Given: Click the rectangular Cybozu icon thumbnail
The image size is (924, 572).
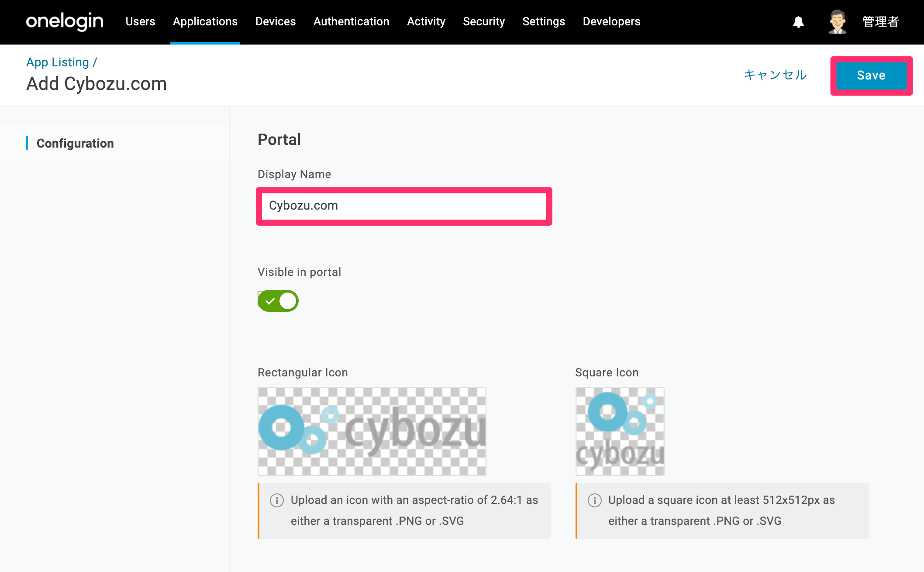Looking at the screenshot, I should (372, 431).
